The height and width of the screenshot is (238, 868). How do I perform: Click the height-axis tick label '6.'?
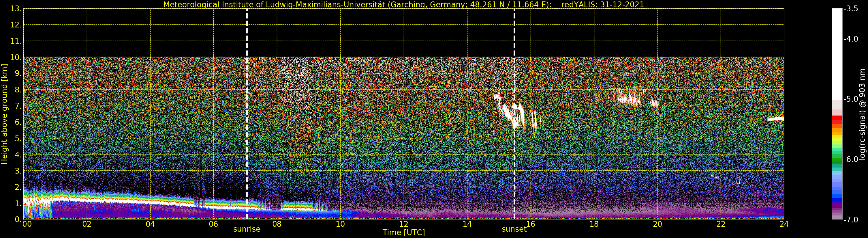[x=18, y=122]
